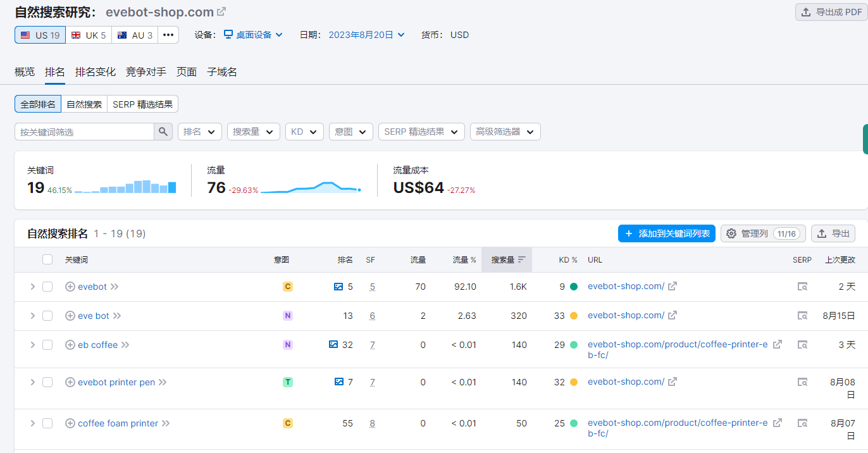Check the checkbox for the eve bot row
The width and height of the screenshot is (868, 453).
pyautogui.click(x=47, y=316)
